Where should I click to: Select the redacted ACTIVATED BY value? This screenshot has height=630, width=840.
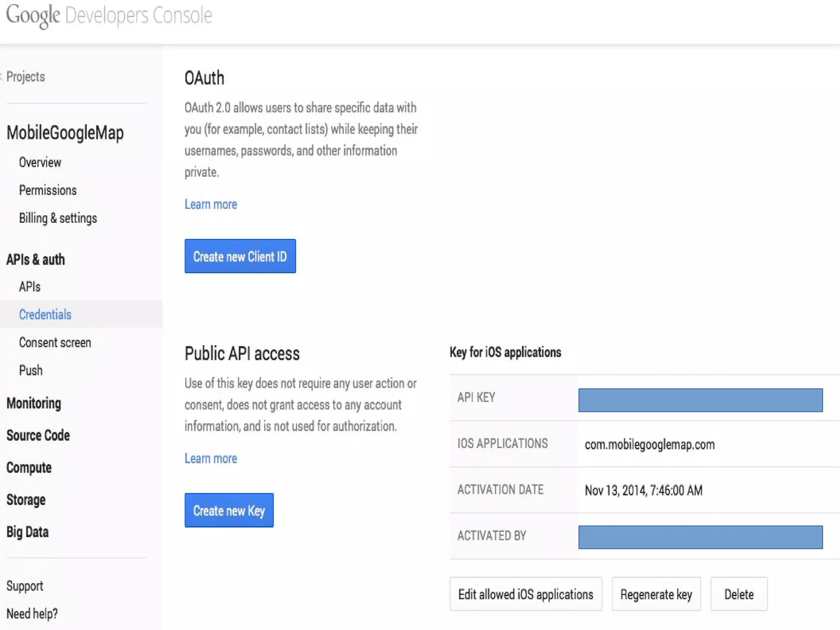pos(701,537)
